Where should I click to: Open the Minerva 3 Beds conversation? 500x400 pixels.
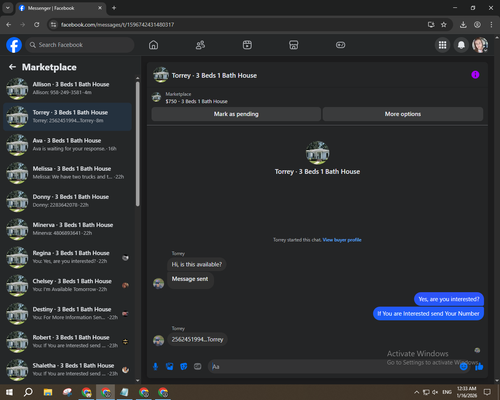pos(67,229)
